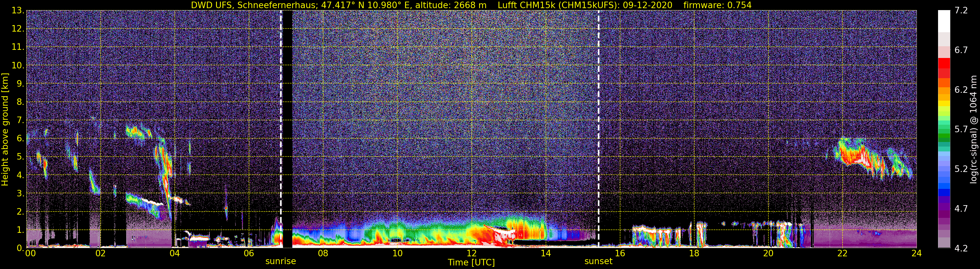Click the sunset label below the time axis
980x269 pixels.
[x=598, y=262]
